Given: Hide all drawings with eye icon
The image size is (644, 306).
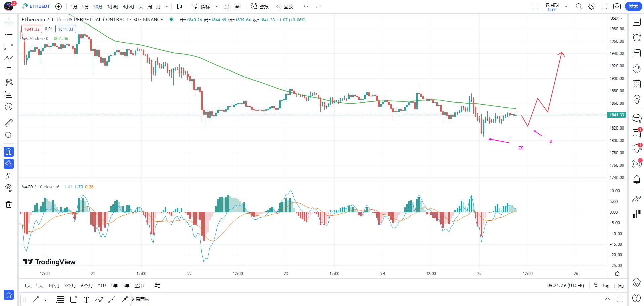Looking at the screenshot, I should coord(9,188).
